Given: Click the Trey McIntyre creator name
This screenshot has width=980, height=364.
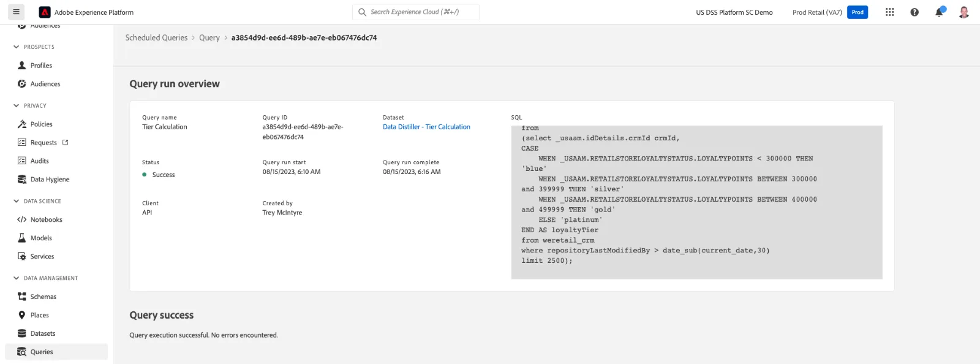Looking at the screenshot, I should pyautogui.click(x=282, y=213).
